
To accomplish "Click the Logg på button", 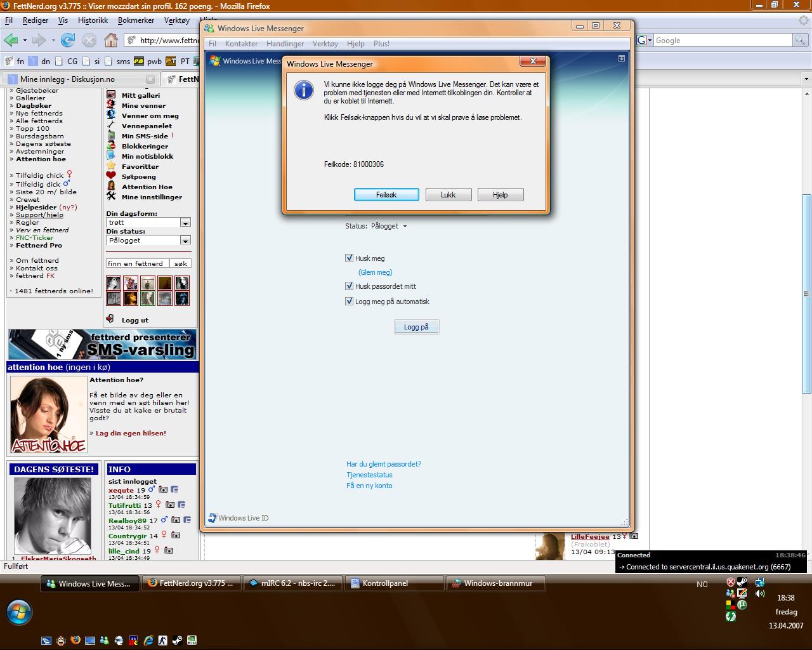I will (416, 327).
